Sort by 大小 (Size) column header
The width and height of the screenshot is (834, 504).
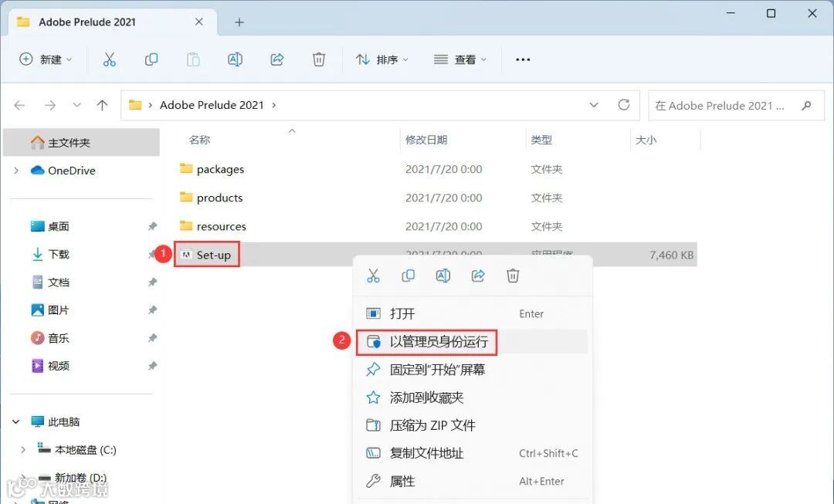pyautogui.click(x=646, y=140)
